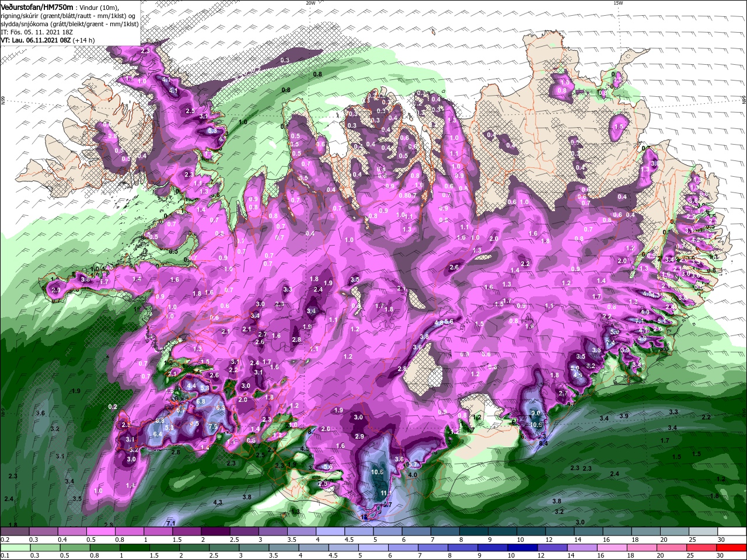Click the '8.4' precipitation value on map
The width and height of the screenshot is (747, 560).
click(543, 444)
